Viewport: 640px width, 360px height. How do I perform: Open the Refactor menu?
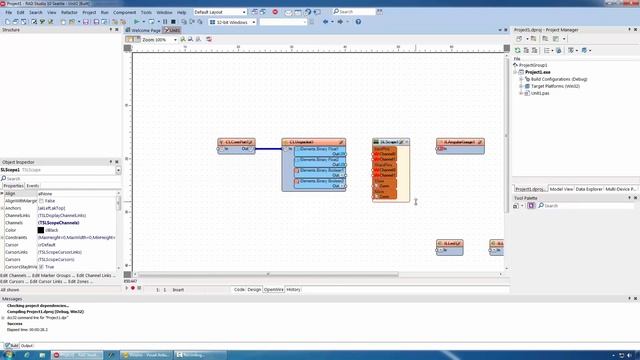click(69, 13)
